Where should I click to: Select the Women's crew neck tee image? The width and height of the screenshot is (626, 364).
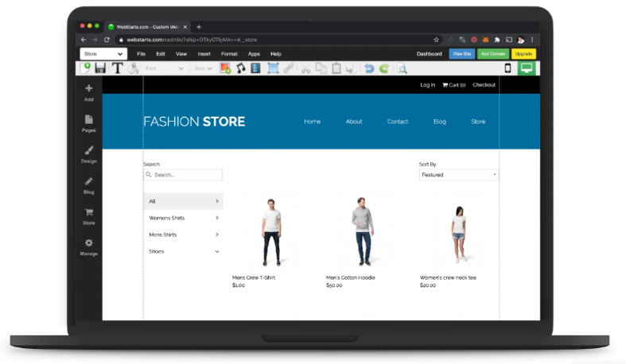coord(459,234)
